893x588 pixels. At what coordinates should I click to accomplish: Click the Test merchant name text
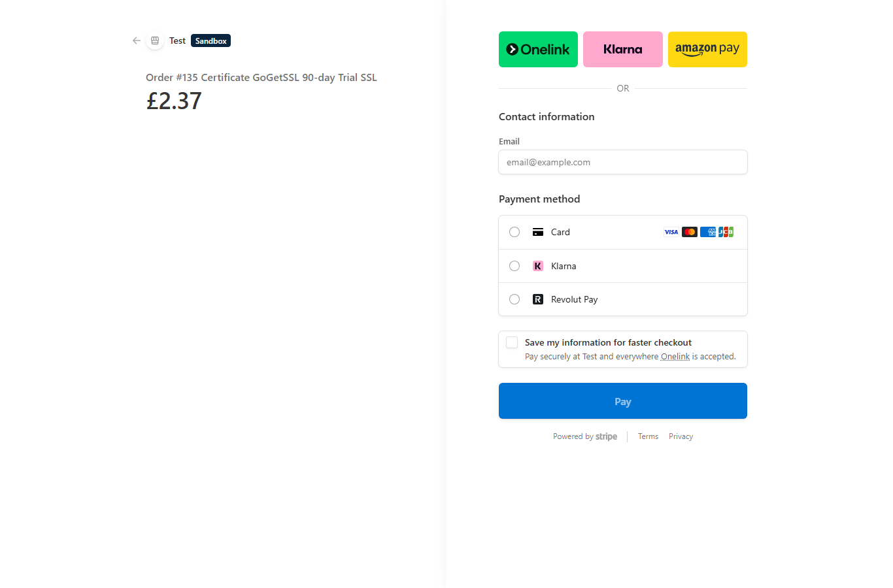(x=177, y=41)
